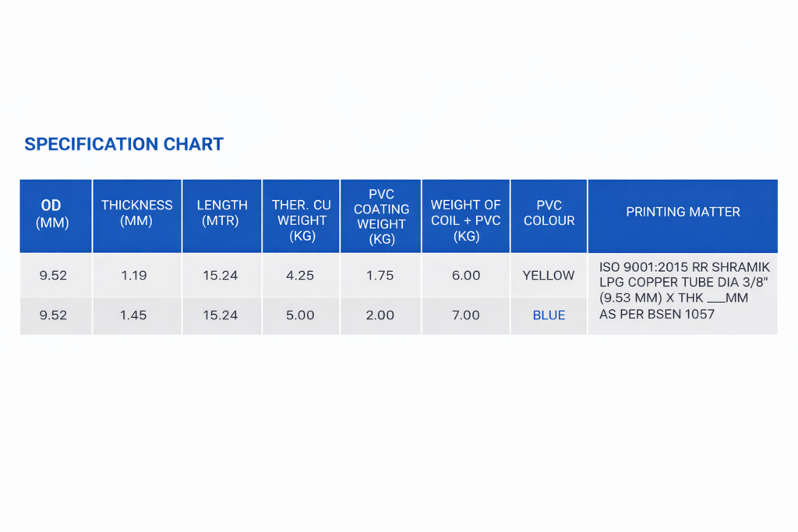
Task: Click the 5.00 copper weight cell
Action: (301, 315)
